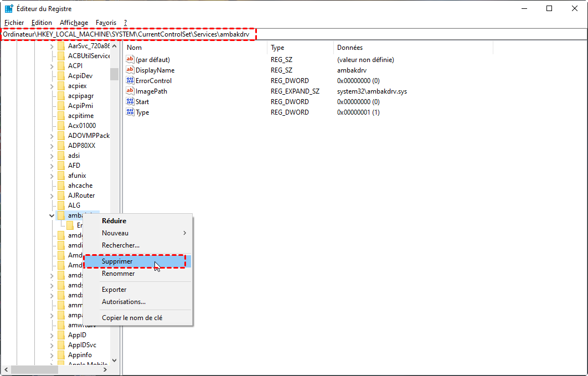The image size is (588, 376).
Task: Expand the AppIDSvc key
Action: coord(51,345)
